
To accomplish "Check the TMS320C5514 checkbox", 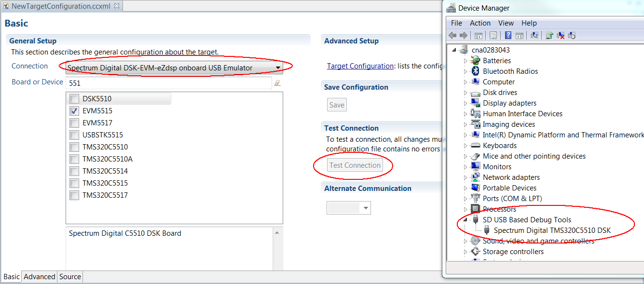I will [74, 171].
